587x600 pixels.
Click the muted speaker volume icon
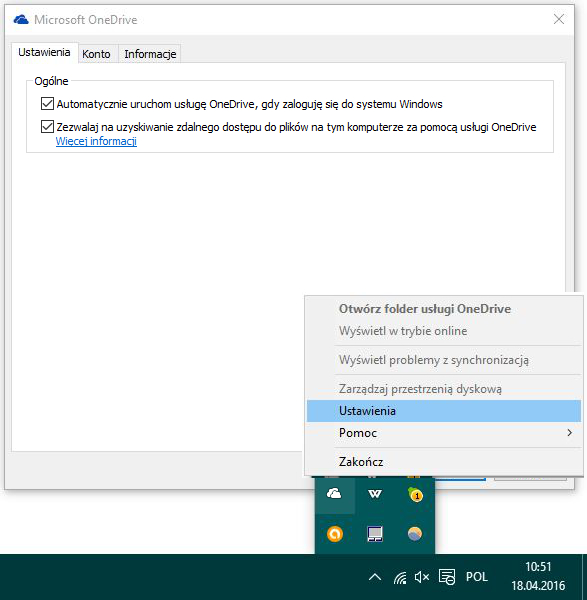(422, 577)
